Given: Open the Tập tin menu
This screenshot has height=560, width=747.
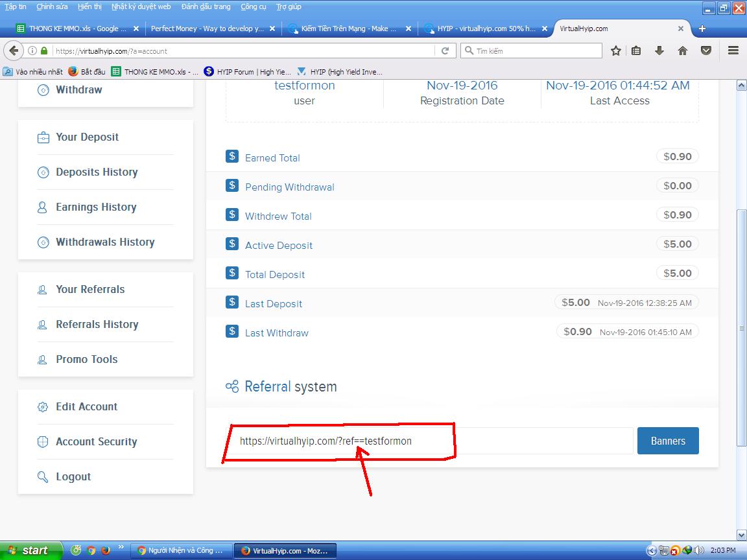Looking at the screenshot, I should [16, 6].
